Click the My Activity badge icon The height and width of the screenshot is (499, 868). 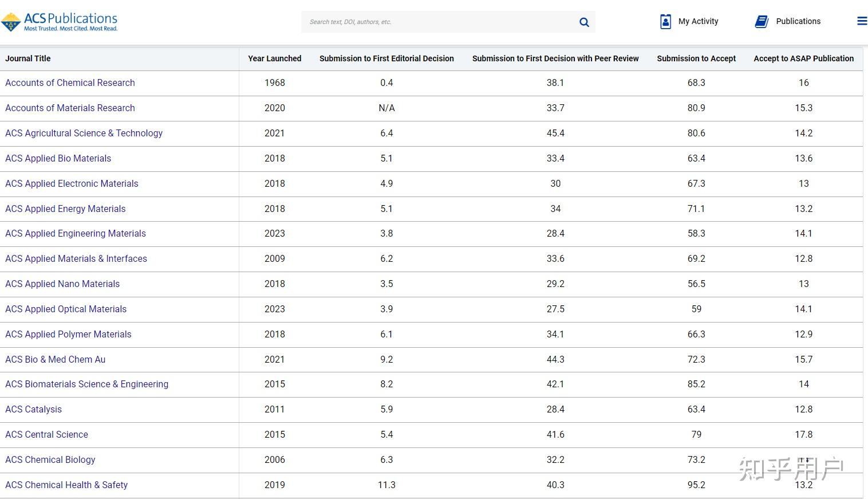click(x=665, y=22)
